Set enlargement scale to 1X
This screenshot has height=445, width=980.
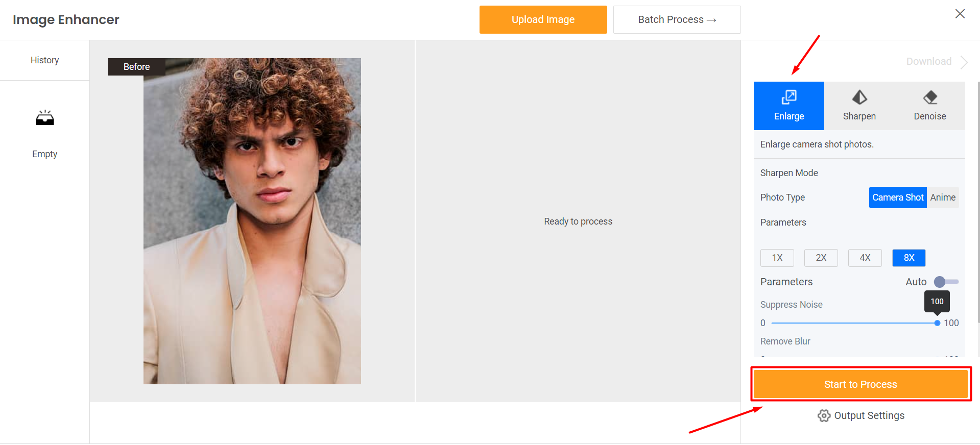pyautogui.click(x=777, y=258)
